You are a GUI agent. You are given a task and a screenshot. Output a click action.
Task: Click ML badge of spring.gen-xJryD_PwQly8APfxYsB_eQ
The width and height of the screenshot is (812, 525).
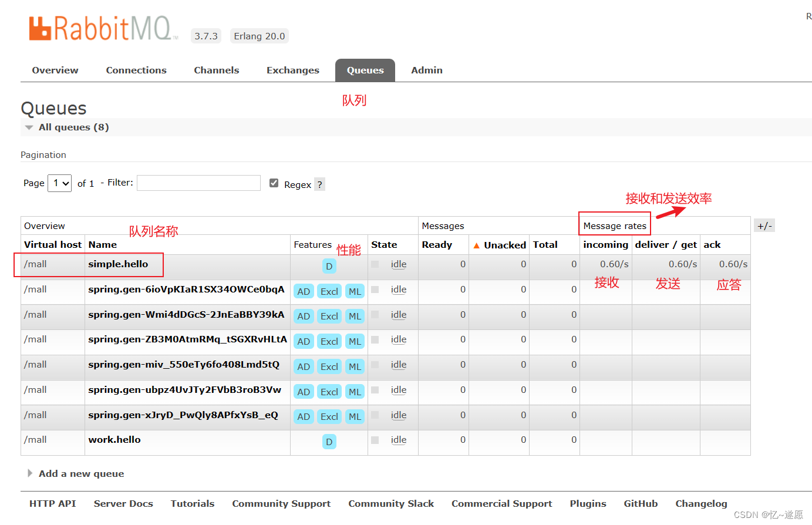click(355, 416)
